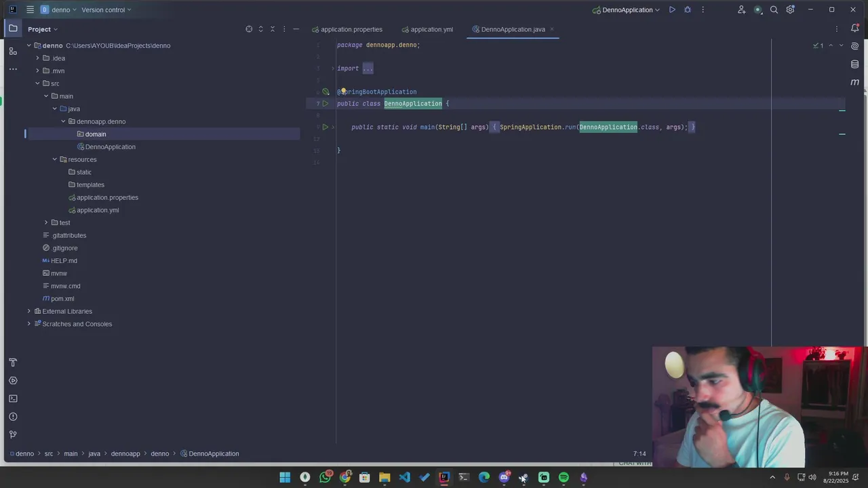868x488 pixels.
Task: Click run gutter icon beside main method
Action: pyautogui.click(x=325, y=127)
